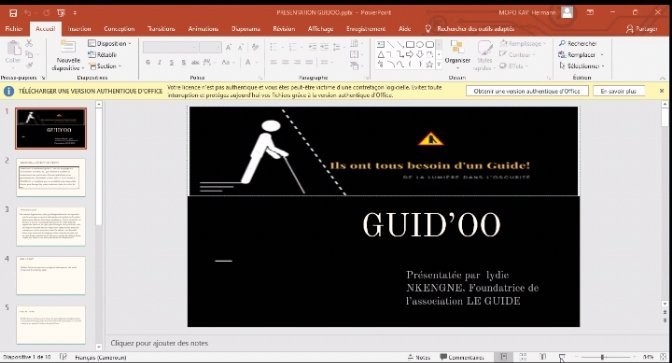Select the triangle shape in the gallery
This screenshot has width=672, height=363.
[381, 54]
